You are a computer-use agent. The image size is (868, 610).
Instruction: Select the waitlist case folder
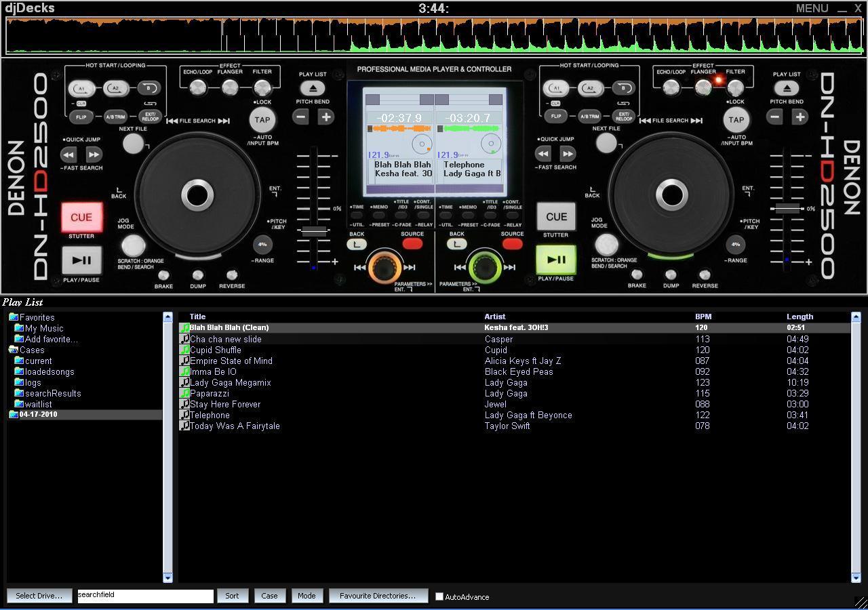(38, 404)
